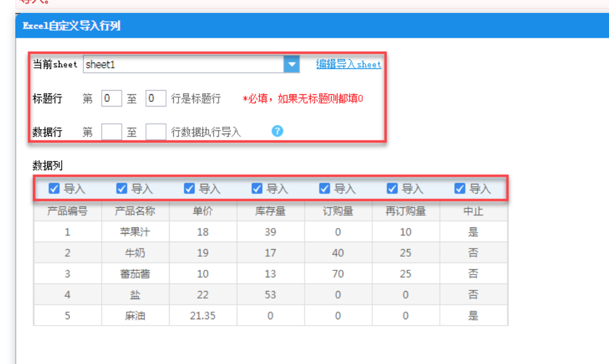Disable 导入 checkbox above 再订购量 column
The width and height of the screenshot is (609, 364).
pos(392,188)
